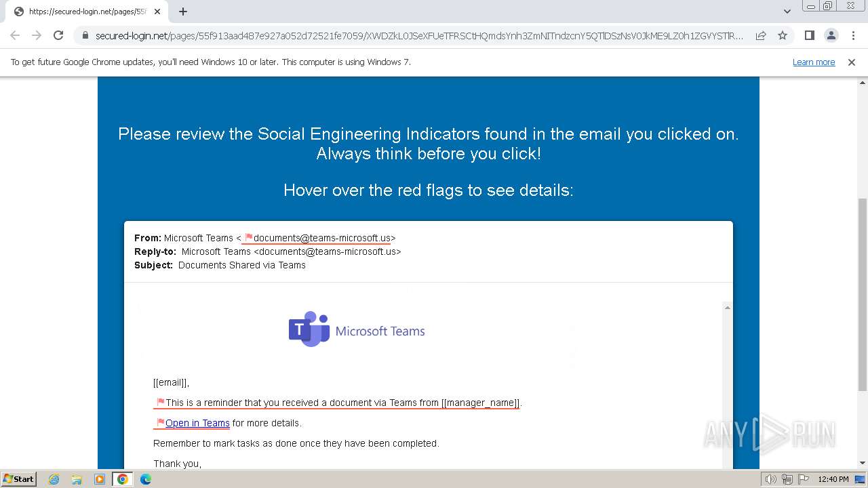Click the red flag beside reminder sentence
The height and width of the screenshot is (488, 868).
click(161, 402)
